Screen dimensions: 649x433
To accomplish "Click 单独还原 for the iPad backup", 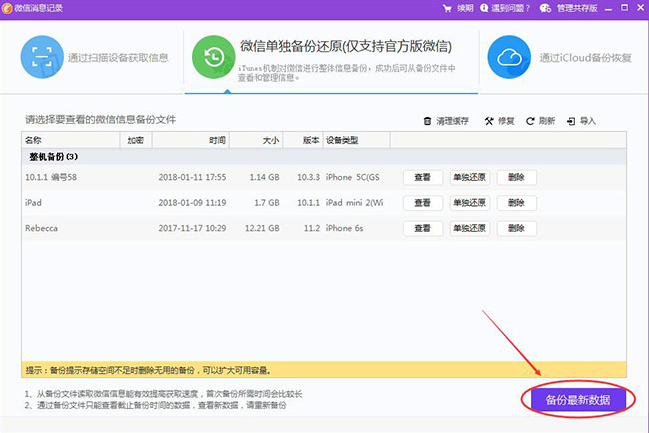I will (x=470, y=203).
